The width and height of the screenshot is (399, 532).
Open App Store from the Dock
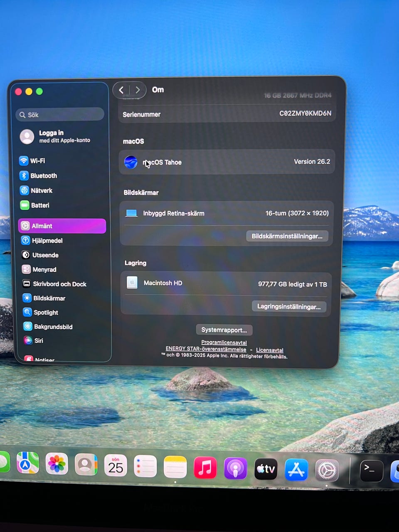(x=296, y=469)
